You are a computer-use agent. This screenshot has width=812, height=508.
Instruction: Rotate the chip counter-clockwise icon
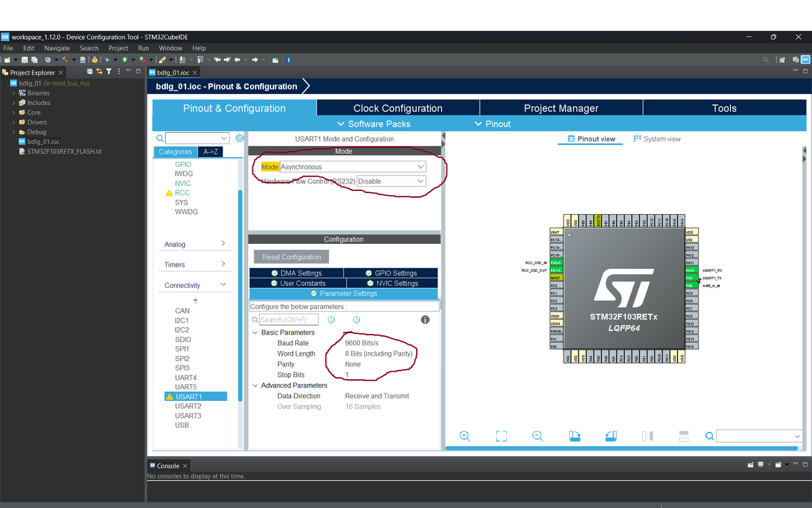click(611, 436)
